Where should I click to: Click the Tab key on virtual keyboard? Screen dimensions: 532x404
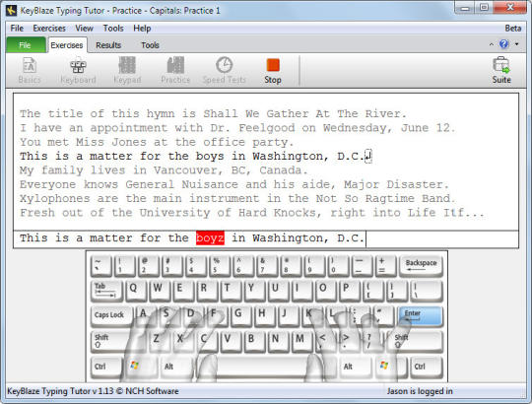point(106,291)
